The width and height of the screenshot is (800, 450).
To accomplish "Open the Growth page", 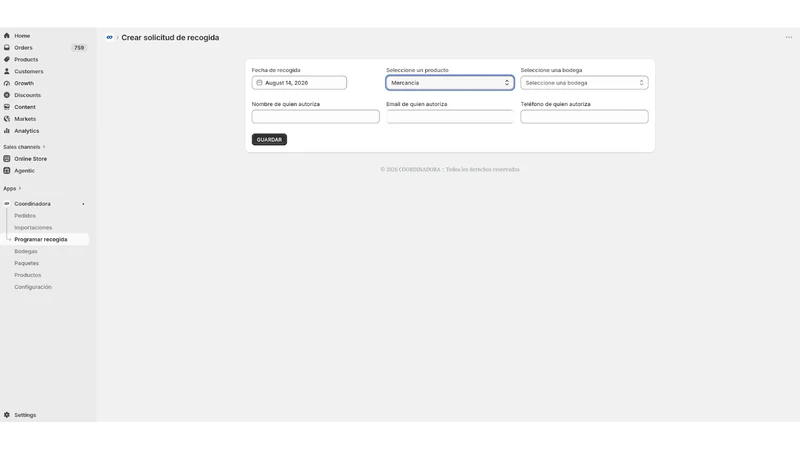I will click(x=24, y=83).
